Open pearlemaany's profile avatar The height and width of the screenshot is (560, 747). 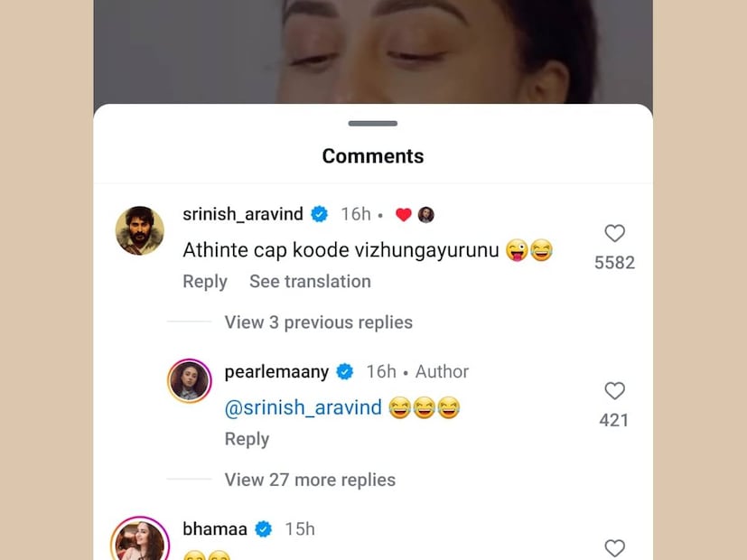coord(190,381)
